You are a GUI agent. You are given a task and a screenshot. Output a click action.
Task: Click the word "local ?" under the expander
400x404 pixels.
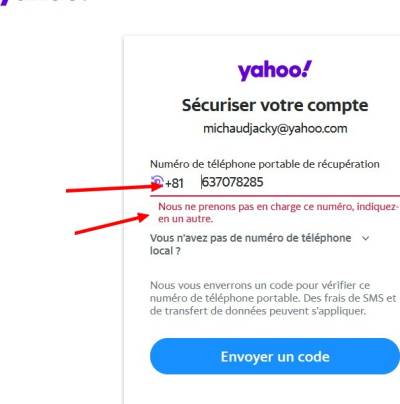coord(165,251)
